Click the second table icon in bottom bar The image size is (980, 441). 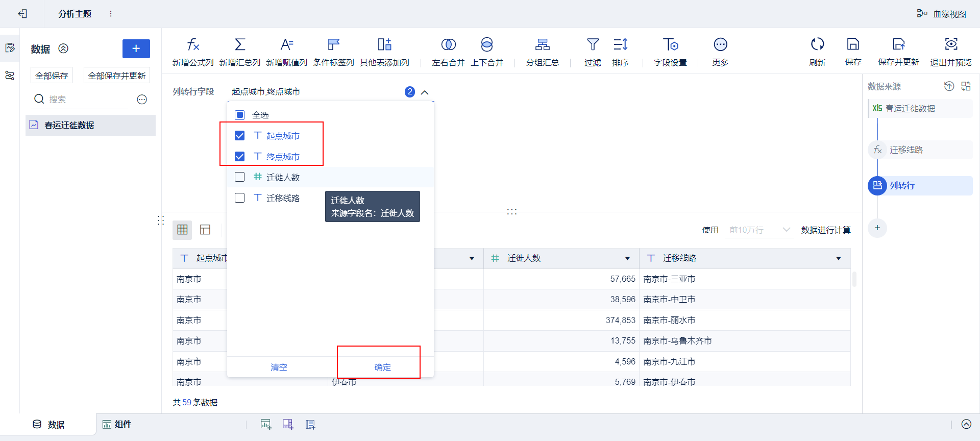(x=288, y=424)
